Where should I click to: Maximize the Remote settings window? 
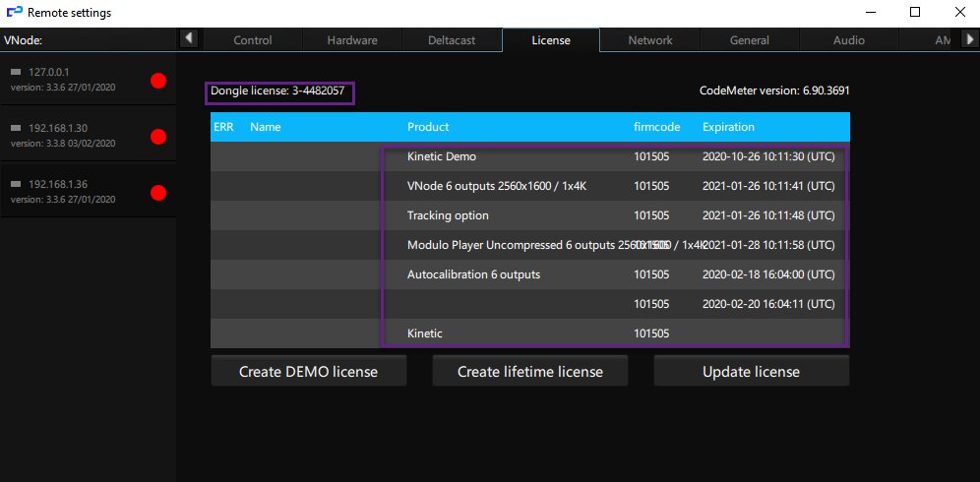click(x=915, y=11)
